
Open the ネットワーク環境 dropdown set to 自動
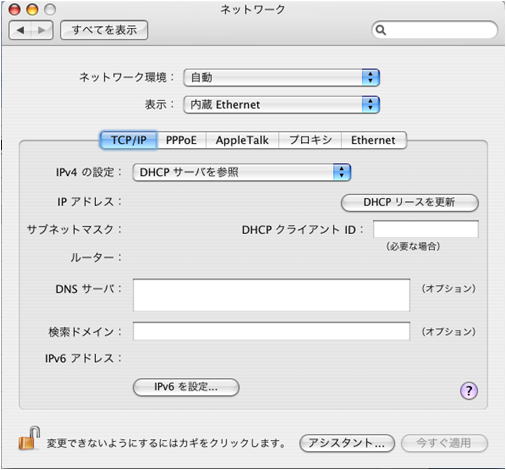point(281,78)
